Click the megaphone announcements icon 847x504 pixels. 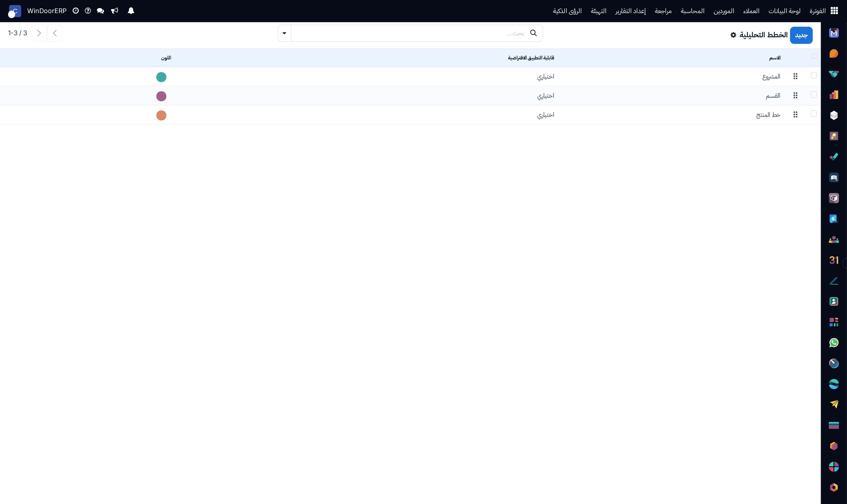(x=114, y=11)
